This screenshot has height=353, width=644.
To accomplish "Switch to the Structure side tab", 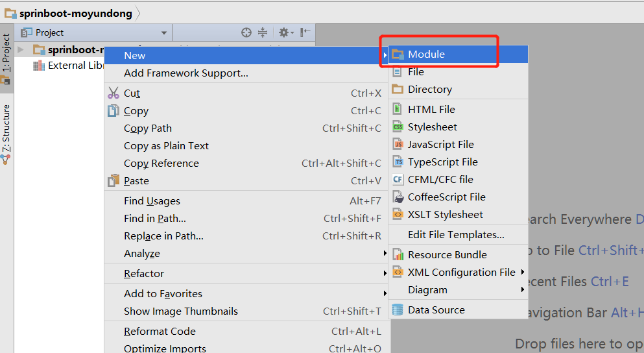I will coord(6,130).
